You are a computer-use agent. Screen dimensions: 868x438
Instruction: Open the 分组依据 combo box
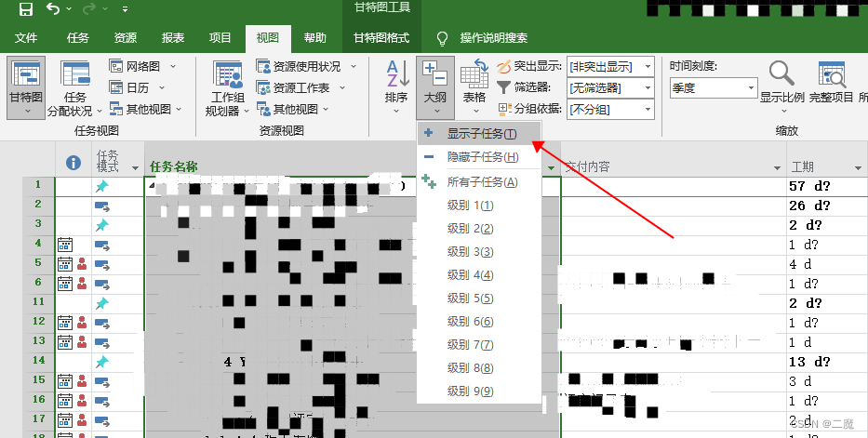(610, 110)
